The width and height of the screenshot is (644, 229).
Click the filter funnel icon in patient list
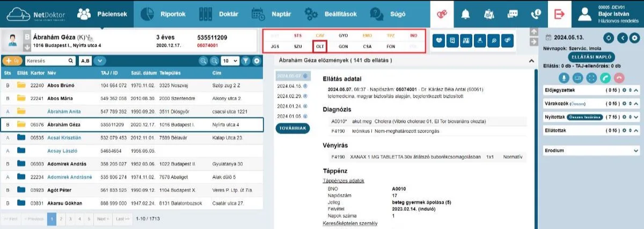pyautogui.click(x=245, y=61)
